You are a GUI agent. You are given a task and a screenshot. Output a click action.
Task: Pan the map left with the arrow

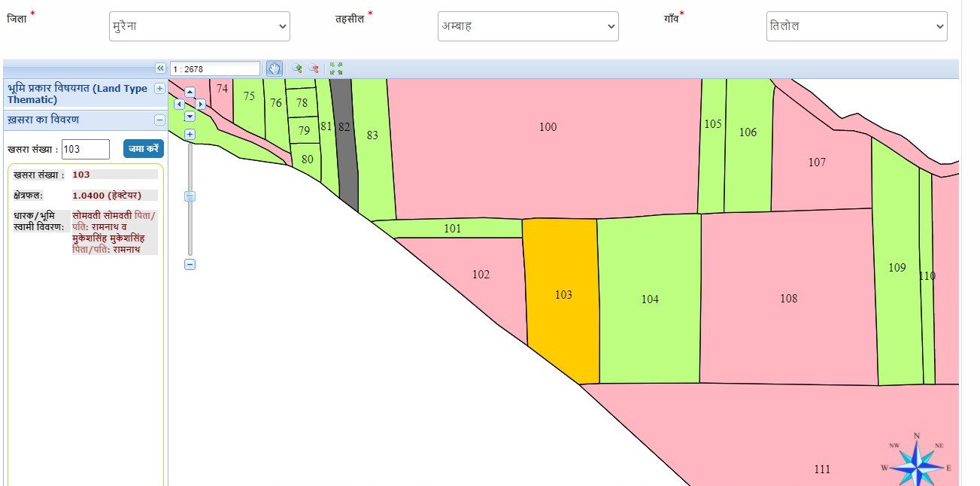(x=179, y=104)
